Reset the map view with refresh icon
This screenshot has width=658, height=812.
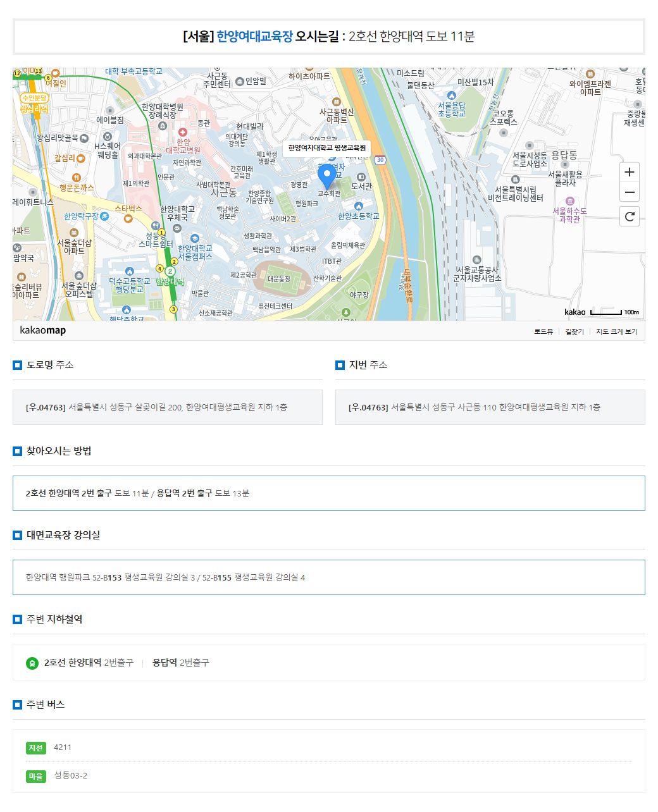click(629, 216)
